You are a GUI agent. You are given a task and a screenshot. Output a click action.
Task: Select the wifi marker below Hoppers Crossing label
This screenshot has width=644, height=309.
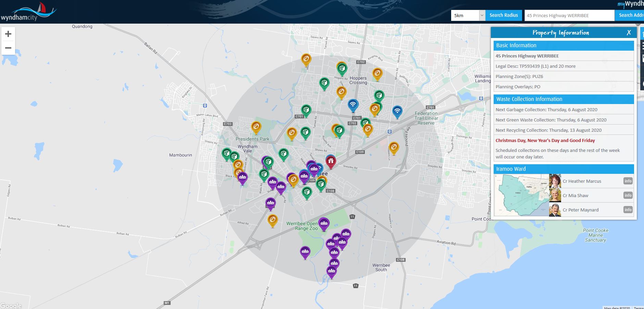353,105
